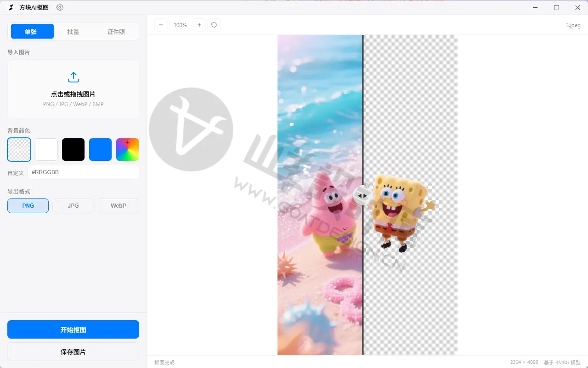Click the 开始抠图 button
This screenshot has width=588, height=368.
(x=73, y=329)
